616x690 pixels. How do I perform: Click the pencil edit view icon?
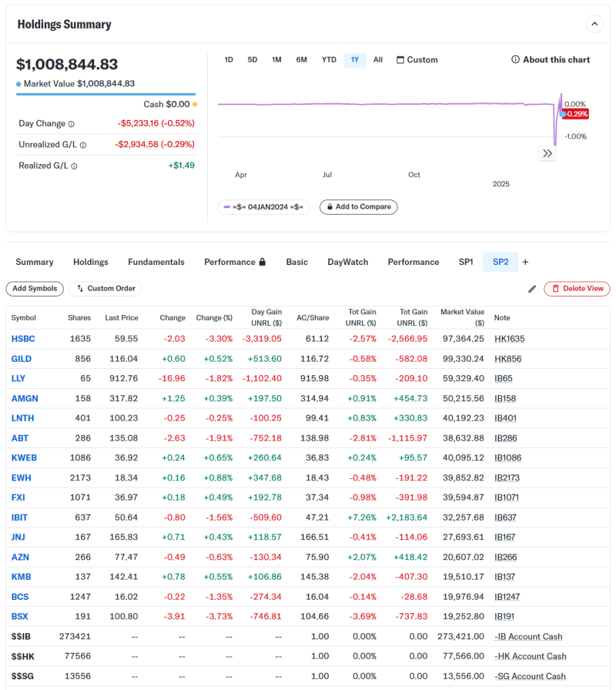532,289
